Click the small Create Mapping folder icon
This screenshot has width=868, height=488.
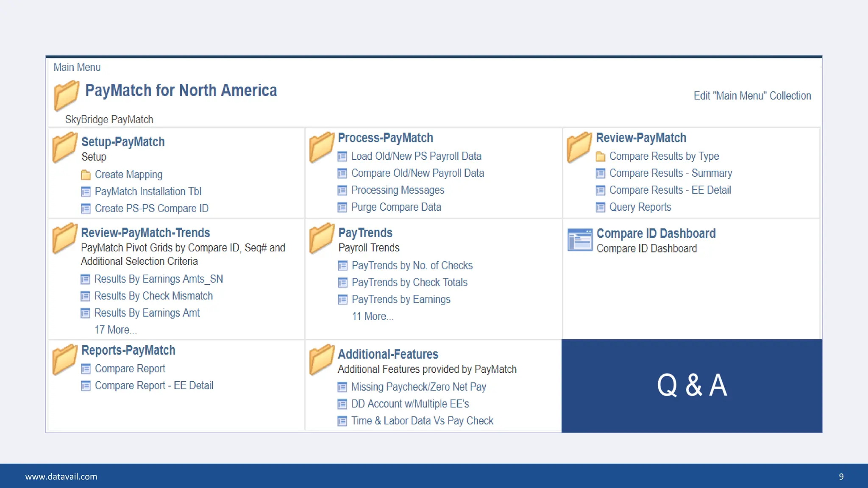86,175
